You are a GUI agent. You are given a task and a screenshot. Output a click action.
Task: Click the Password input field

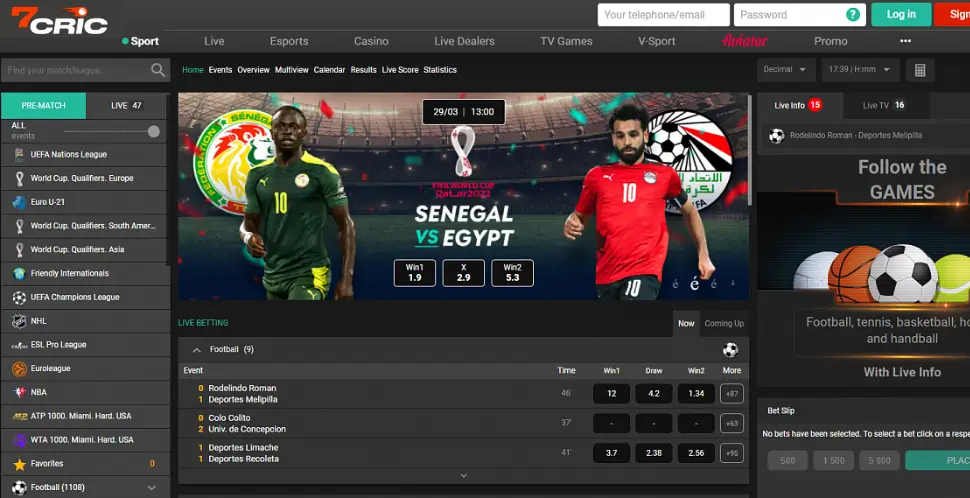point(799,14)
